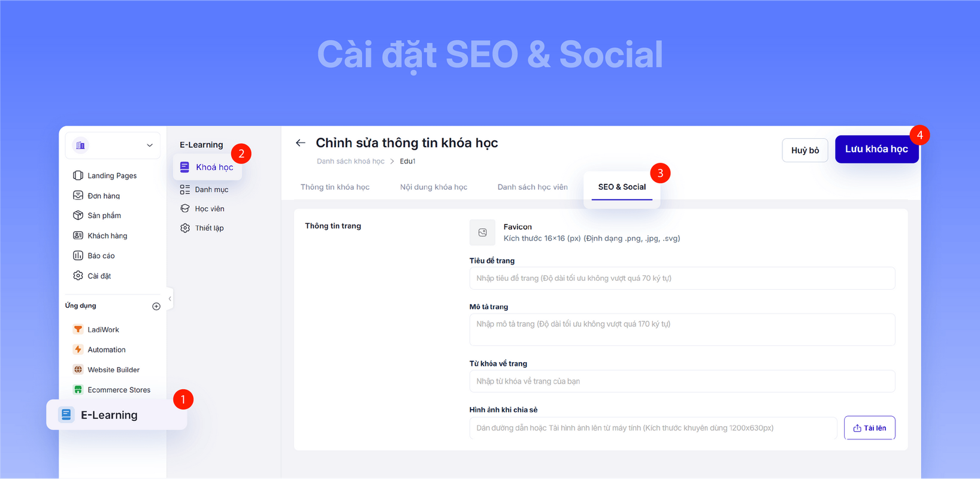Open Đơn hàng orders icon
The image size is (980, 479).
(x=78, y=195)
